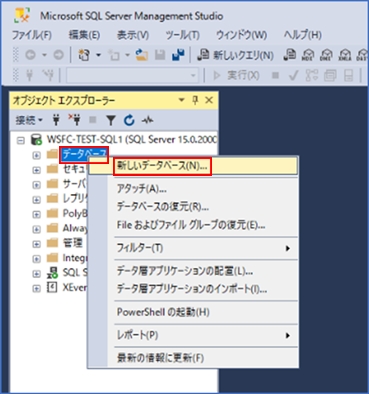Expand the セキュリティ folder node

36,170
